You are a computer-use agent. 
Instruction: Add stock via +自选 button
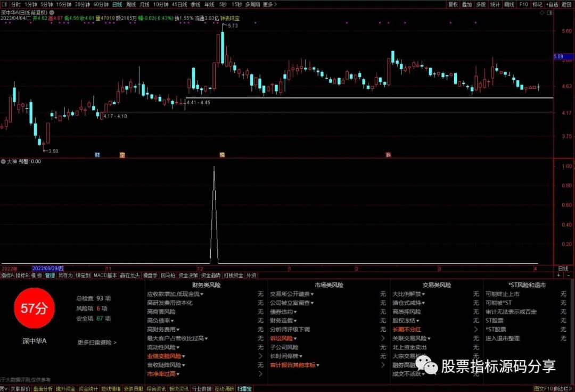(x=552, y=4)
